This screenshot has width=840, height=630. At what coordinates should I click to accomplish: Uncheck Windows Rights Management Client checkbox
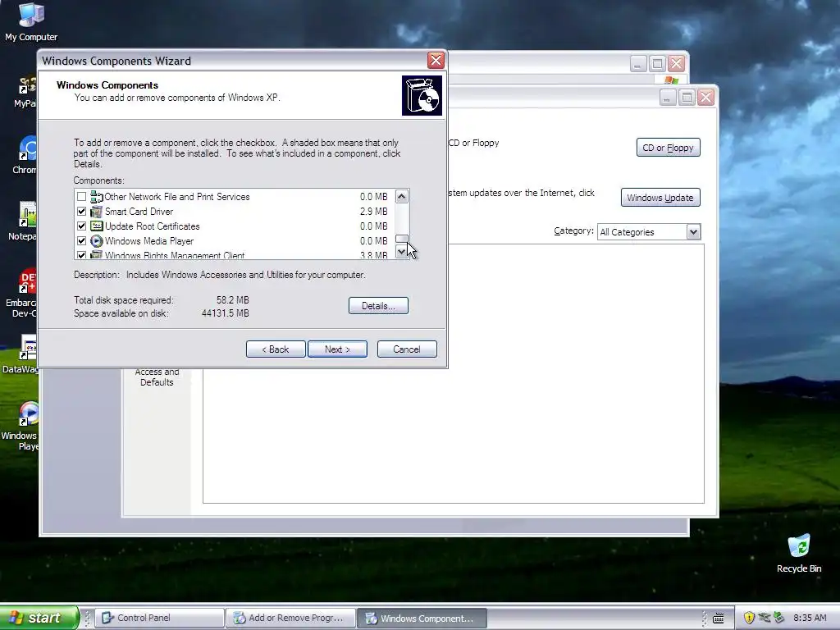81,255
